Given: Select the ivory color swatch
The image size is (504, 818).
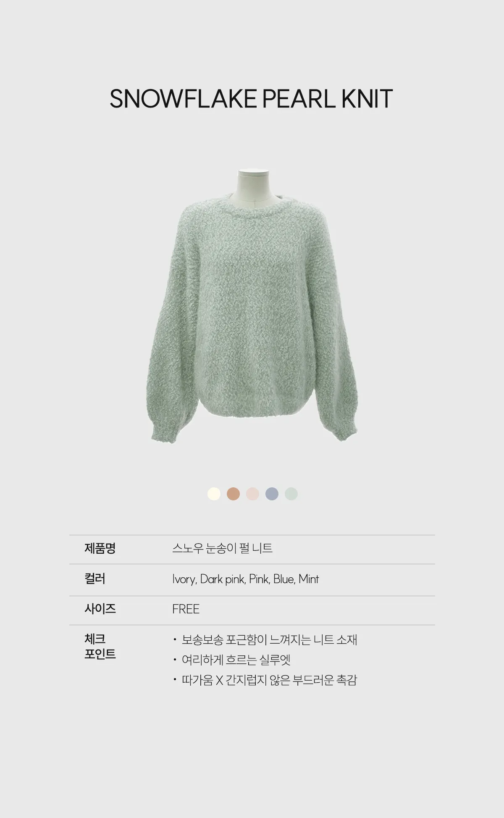Looking at the screenshot, I should (x=214, y=494).
